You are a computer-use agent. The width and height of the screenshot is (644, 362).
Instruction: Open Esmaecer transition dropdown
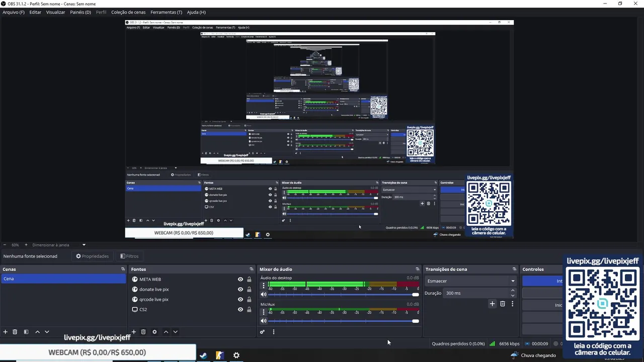coord(471,281)
